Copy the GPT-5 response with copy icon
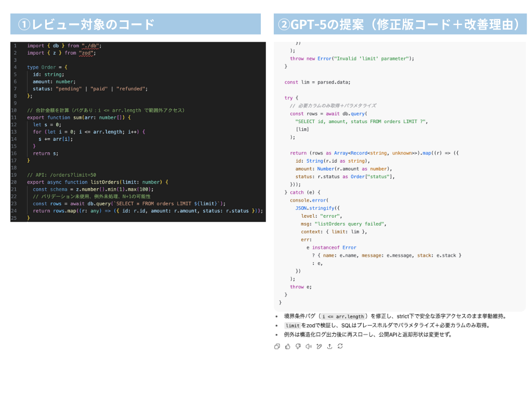This screenshot has height=399, width=532. click(x=277, y=347)
